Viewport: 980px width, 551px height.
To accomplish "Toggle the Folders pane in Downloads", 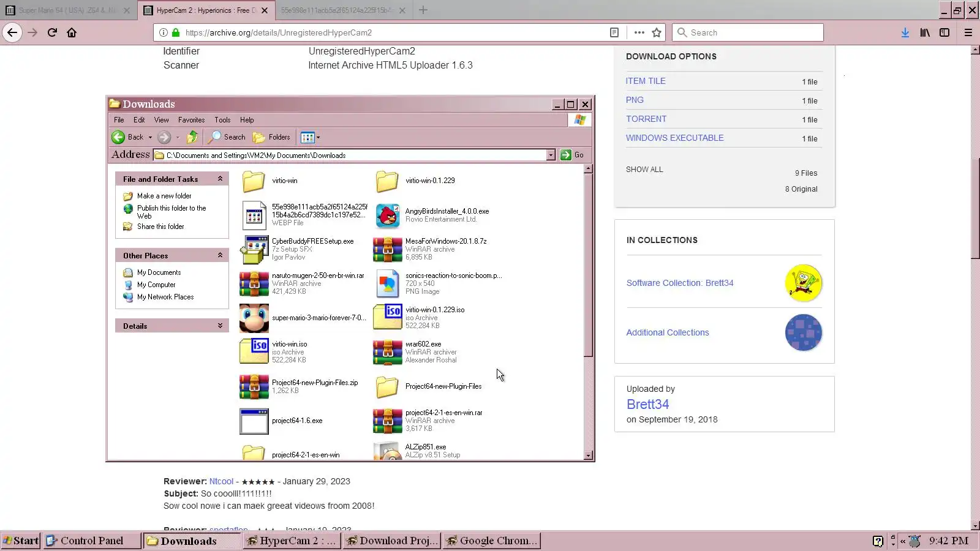I will (272, 137).
